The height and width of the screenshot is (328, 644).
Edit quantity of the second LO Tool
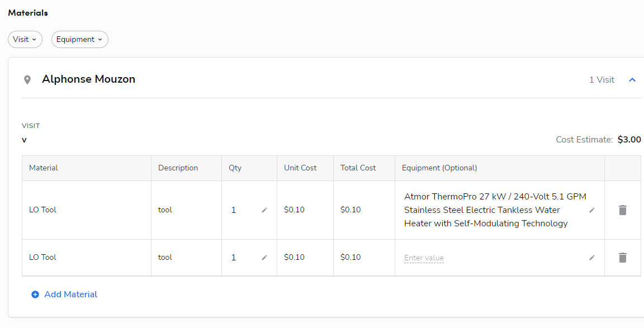(x=264, y=258)
